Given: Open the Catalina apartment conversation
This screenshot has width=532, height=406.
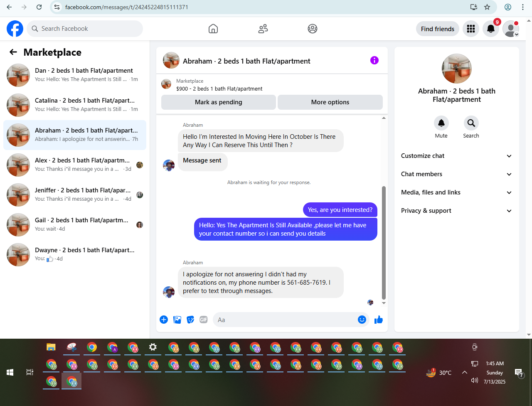Looking at the screenshot, I should click(x=75, y=105).
